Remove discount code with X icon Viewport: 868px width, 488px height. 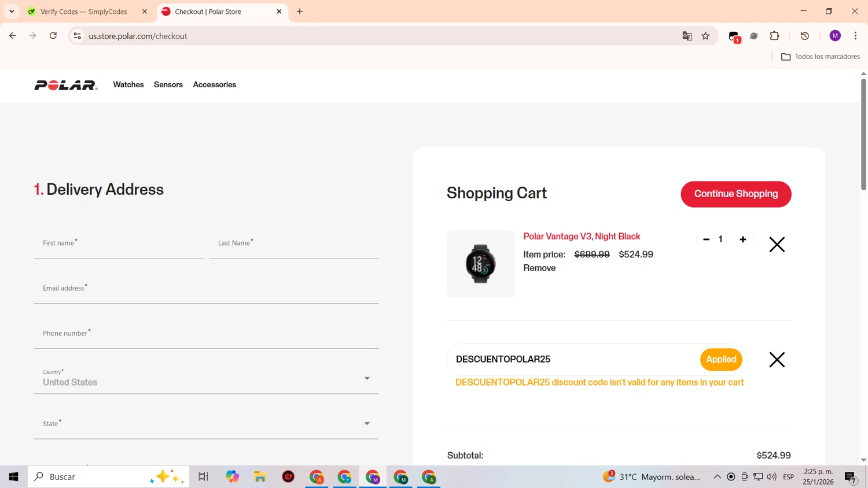777,360
